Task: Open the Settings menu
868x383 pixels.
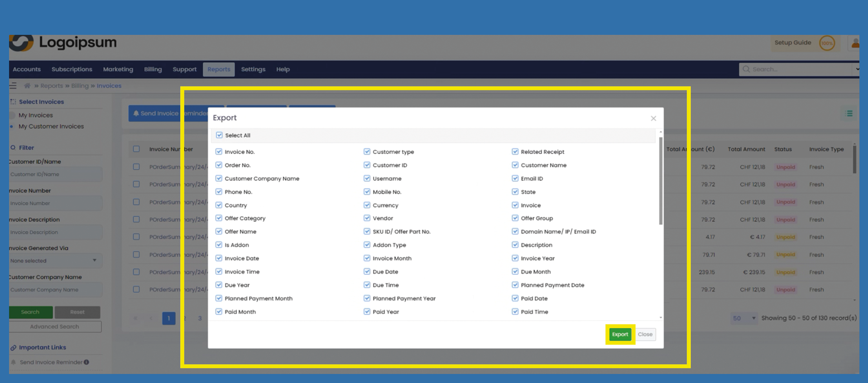Action: pyautogui.click(x=253, y=69)
